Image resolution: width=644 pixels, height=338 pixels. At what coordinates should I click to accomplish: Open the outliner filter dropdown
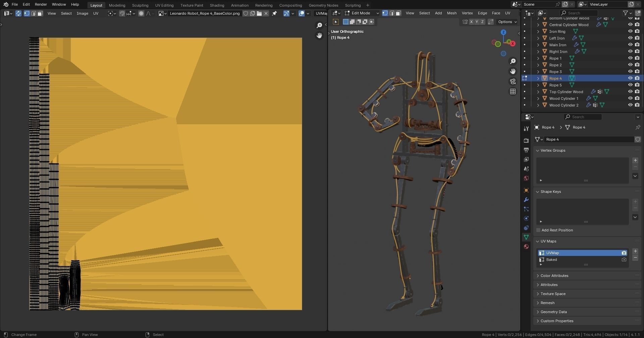coord(628,13)
